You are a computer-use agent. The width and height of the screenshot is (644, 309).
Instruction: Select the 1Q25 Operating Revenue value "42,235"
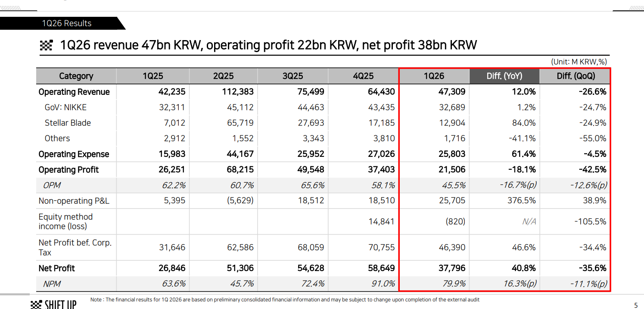coord(172,92)
